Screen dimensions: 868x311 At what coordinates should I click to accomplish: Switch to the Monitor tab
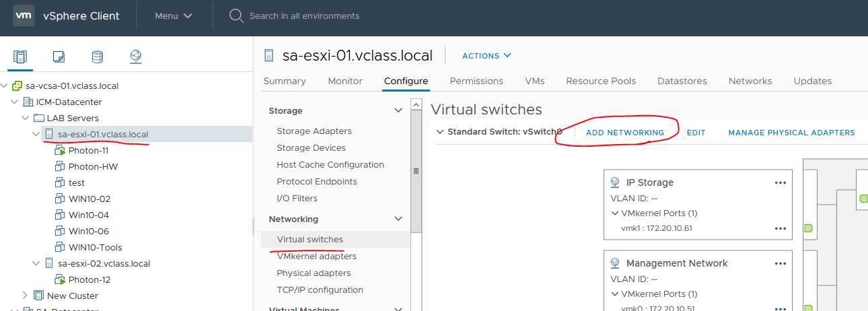point(345,81)
